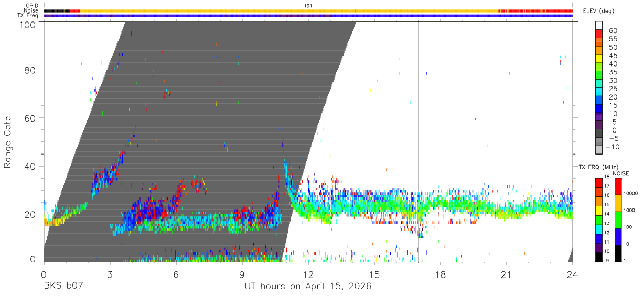644x297 pixels.
Task: Click the 'TX Freq' row label
Action: [28, 15]
